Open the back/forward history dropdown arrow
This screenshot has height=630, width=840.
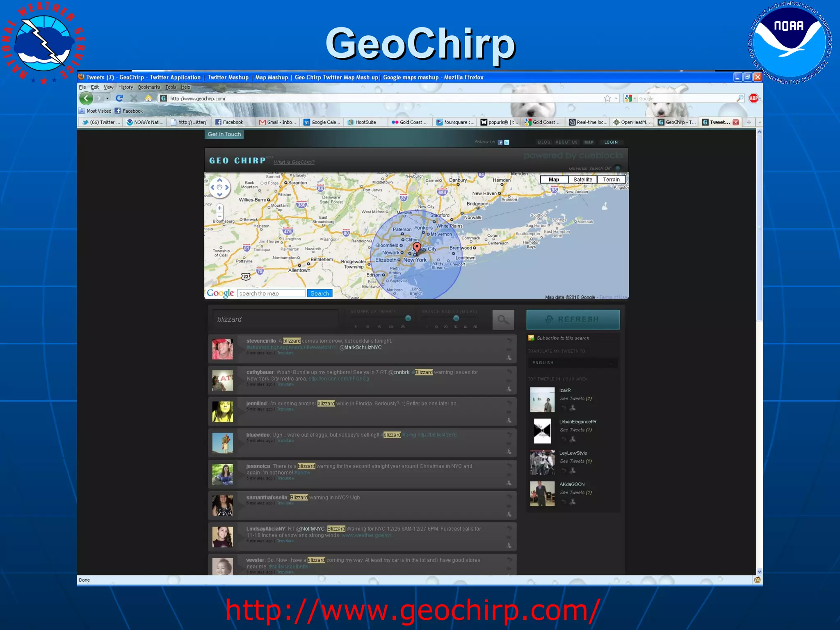(x=107, y=98)
